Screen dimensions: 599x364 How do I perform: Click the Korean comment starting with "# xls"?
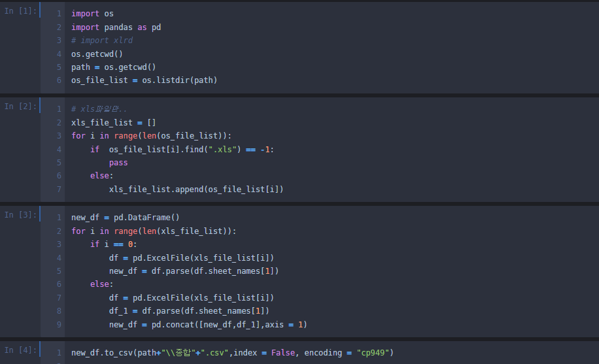point(99,109)
